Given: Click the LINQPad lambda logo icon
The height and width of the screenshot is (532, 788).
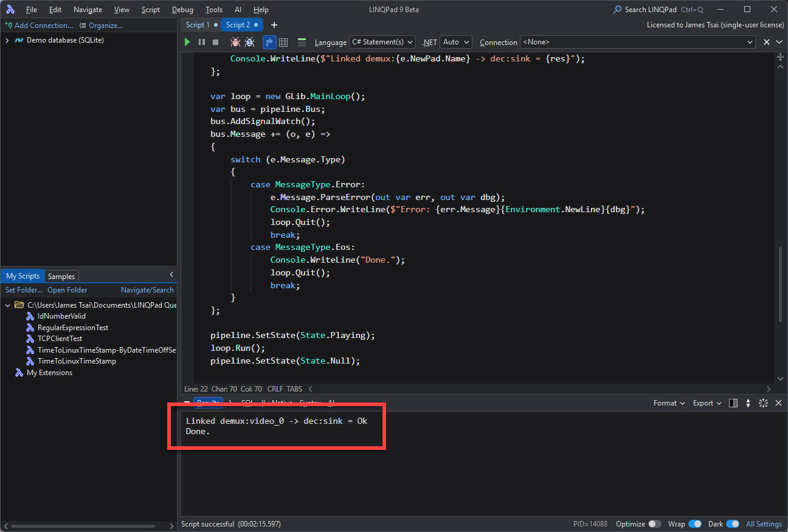Looking at the screenshot, I should coord(10,10).
